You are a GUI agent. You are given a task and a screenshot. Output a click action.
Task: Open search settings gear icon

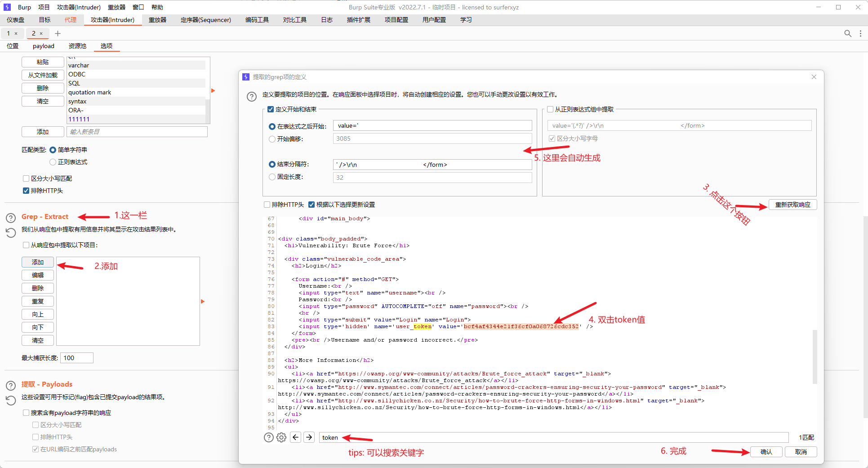click(x=281, y=437)
